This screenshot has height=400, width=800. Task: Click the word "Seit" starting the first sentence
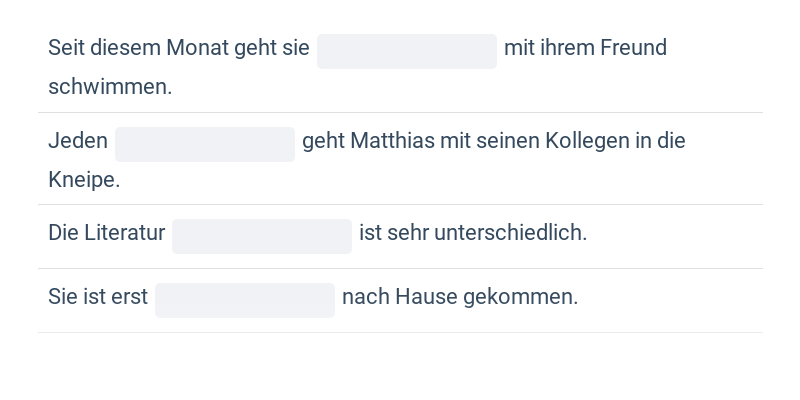66,48
